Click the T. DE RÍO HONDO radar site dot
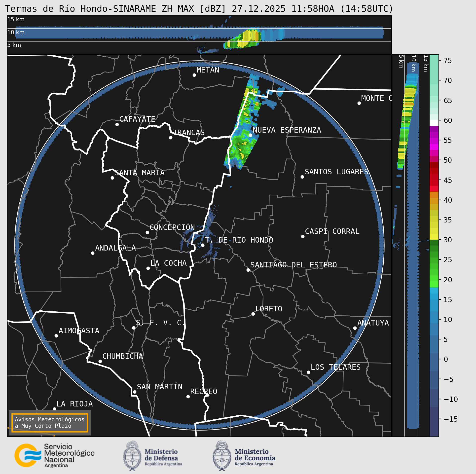This screenshot has width=476, height=474. coord(203,245)
